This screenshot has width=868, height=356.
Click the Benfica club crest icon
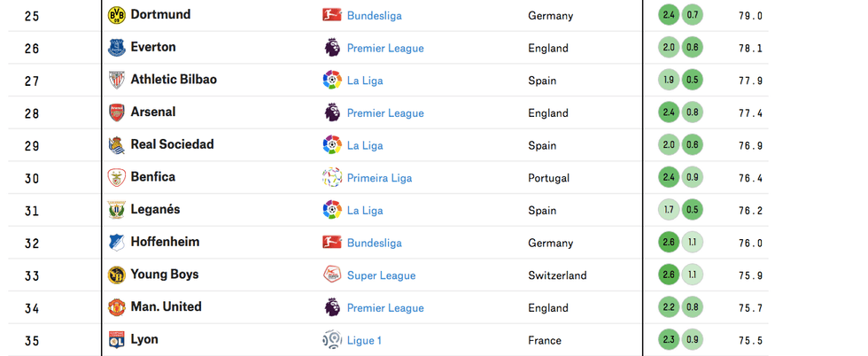click(x=116, y=177)
